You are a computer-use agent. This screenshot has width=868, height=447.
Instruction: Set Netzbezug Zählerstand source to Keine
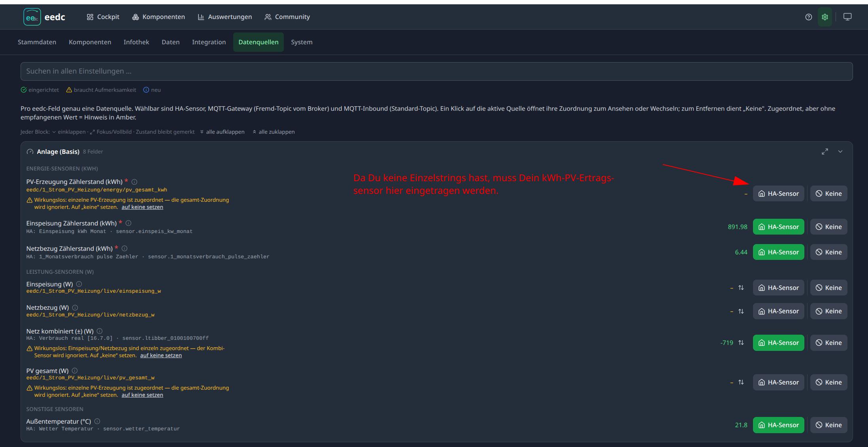(x=829, y=252)
